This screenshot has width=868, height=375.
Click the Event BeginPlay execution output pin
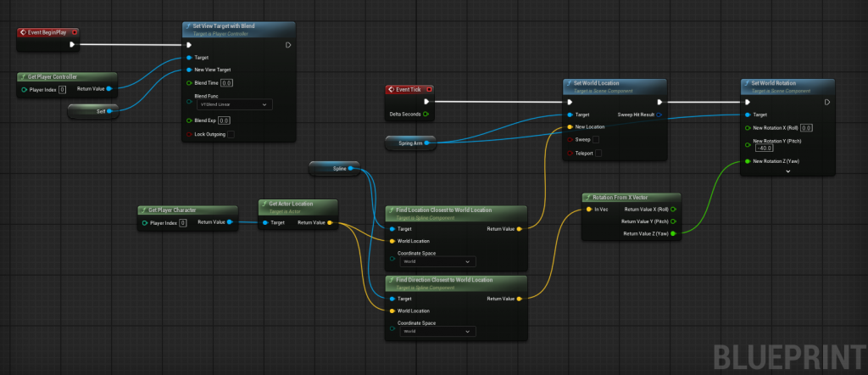coord(72,45)
